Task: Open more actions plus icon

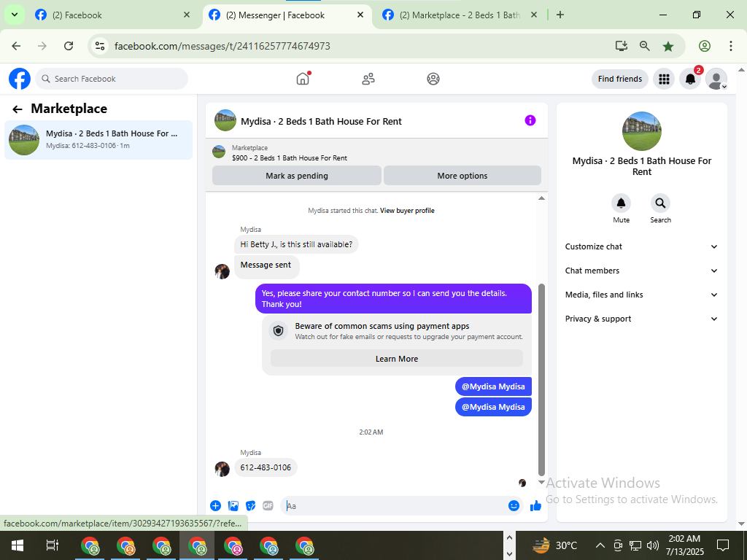Action: (x=215, y=506)
